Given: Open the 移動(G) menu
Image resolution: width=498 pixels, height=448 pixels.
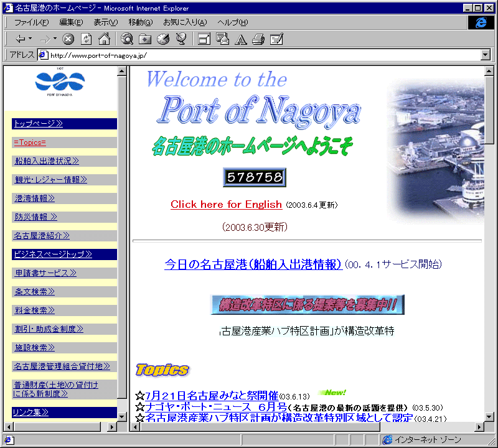Looking at the screenshot, I should pyautogui.click(x=141, y=22).
